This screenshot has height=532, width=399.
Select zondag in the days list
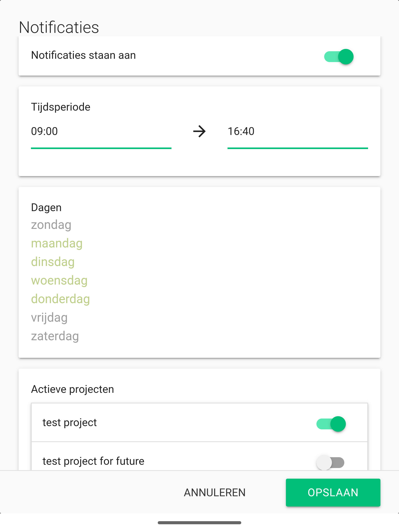(51, 225)
